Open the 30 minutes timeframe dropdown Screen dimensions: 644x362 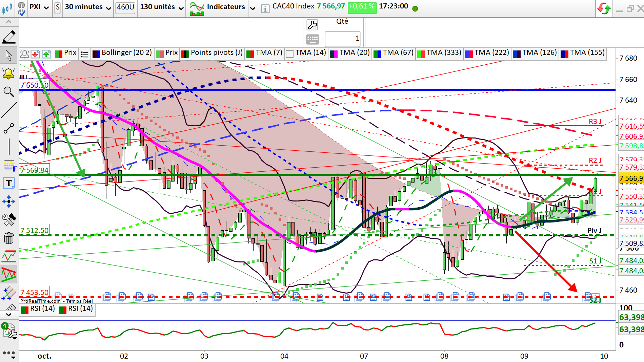pos(88,7)
